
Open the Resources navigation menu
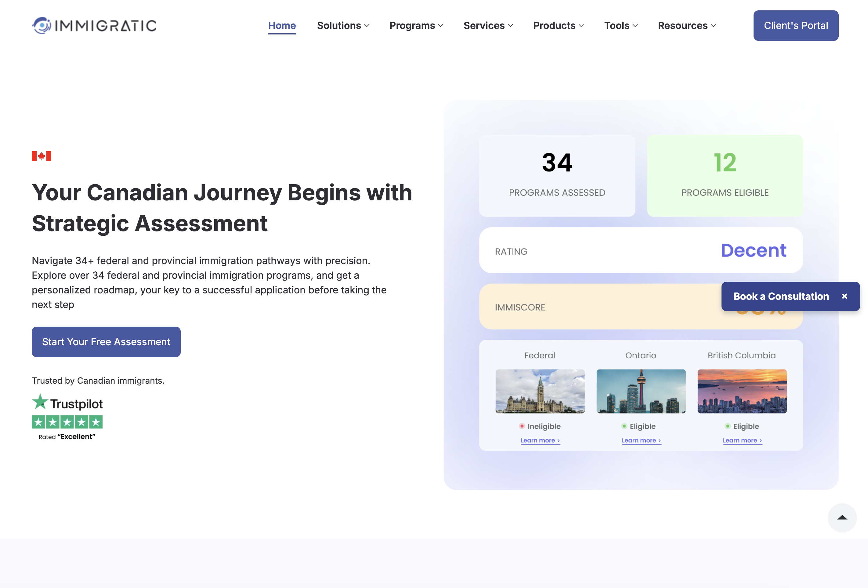point(686,25)
